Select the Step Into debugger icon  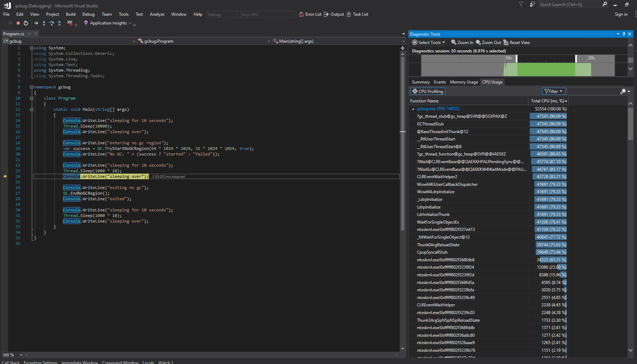click(x=44, y=23)
